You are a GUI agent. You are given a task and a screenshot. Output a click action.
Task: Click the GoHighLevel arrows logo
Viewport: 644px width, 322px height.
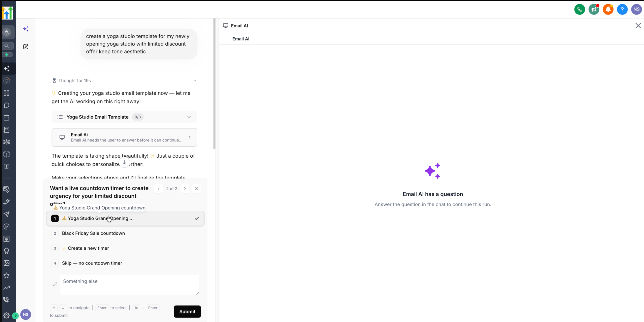(7, 13)
